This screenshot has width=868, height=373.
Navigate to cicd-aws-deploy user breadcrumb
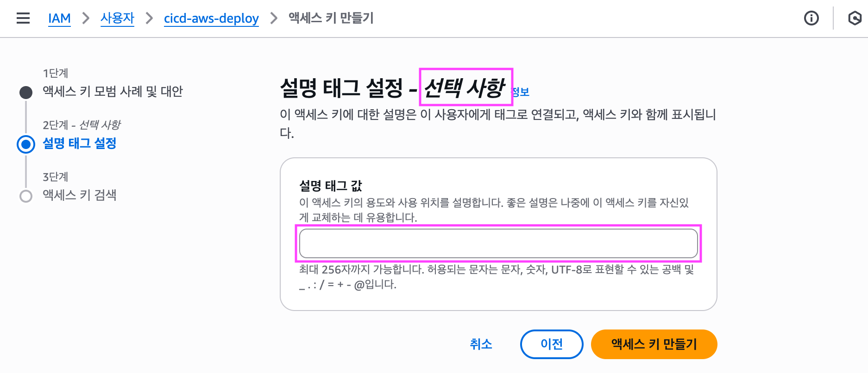pyautogui.click(x=211, y=19)
